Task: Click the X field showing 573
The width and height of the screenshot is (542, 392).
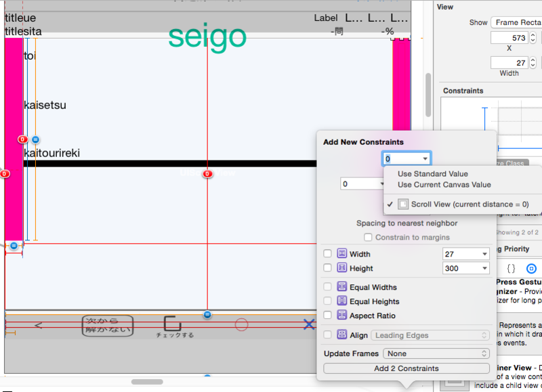Action: click(510, 38)
